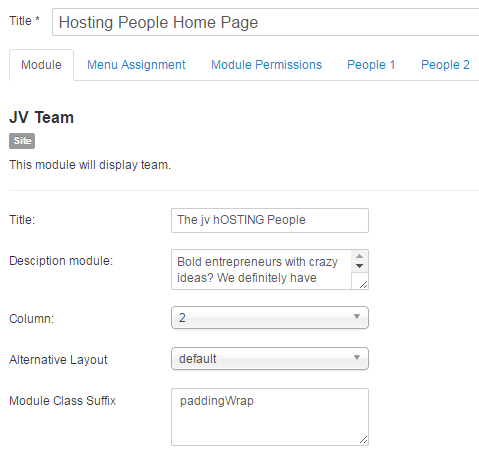The image size is (479, 461).
Task: Click into the jv hOSTING People title field
Action: click(x=270, y=220)
